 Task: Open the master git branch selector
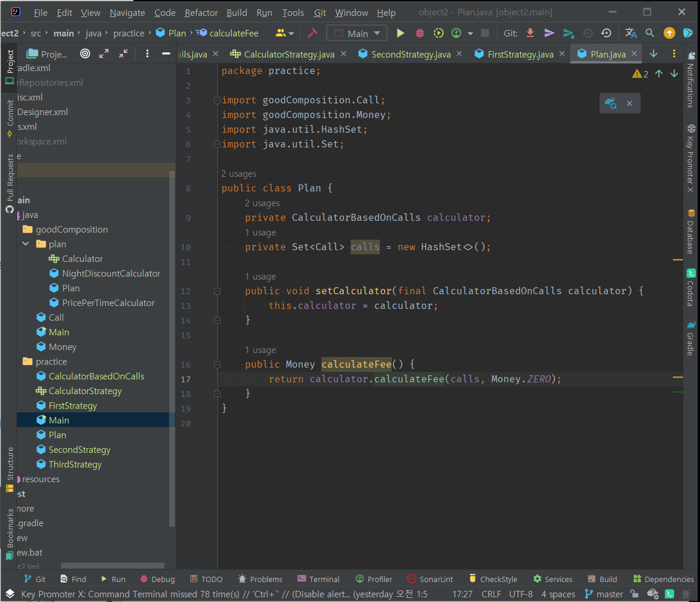(604, 594)
